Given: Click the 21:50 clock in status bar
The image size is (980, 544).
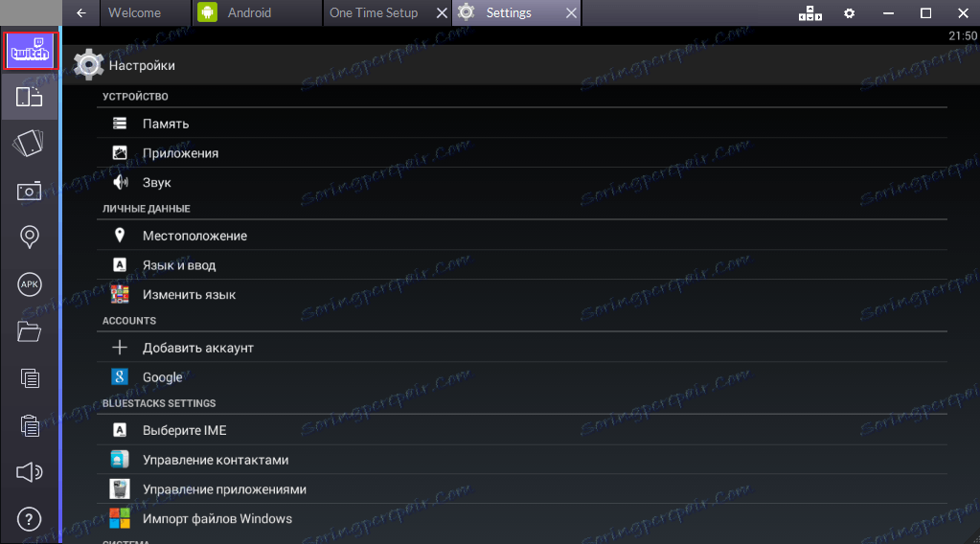Looking at the screenshot, I should [963, 35].
